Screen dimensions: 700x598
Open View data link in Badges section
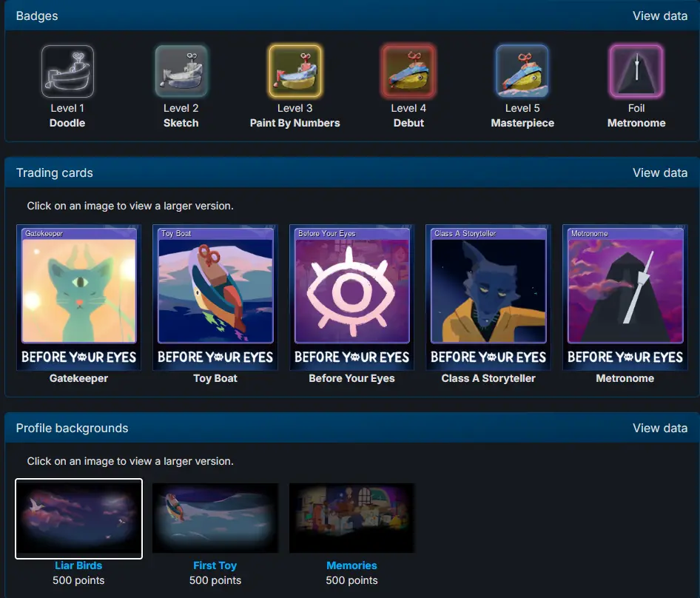click(660, 16)
